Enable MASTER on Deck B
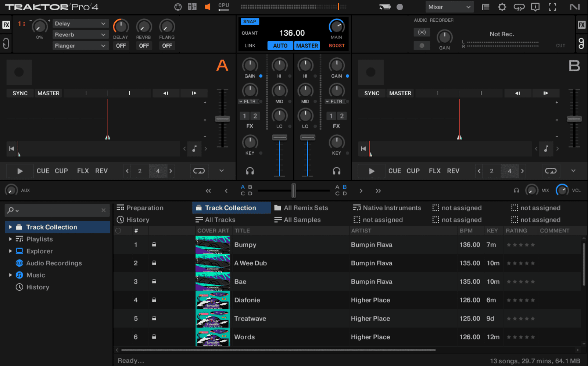Image resolution: width=588 pixels, height=366 pixels. click(x=400, y=93)
